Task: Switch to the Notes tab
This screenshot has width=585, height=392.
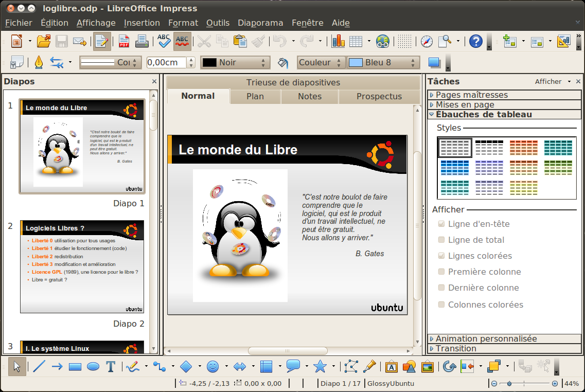Action: 310,96
